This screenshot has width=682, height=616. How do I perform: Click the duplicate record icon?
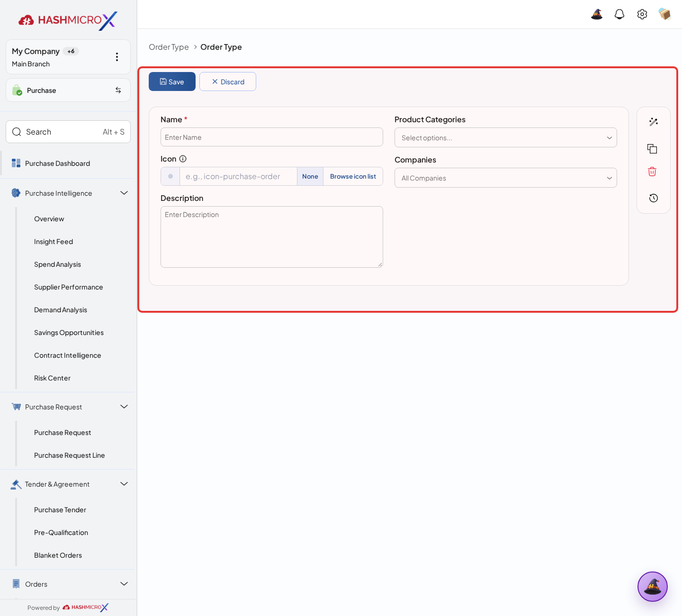pyautogui.click(x=652, y=149)
